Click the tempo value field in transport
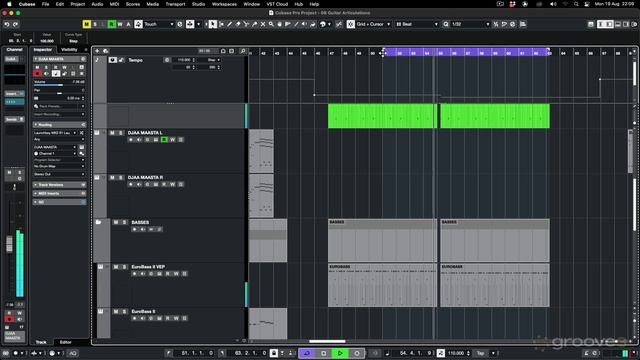 pyautogui.click(x=457, y=353)
